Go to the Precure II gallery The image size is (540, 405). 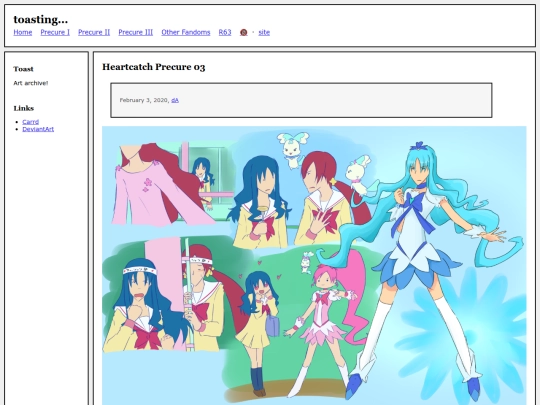[94, 32]
